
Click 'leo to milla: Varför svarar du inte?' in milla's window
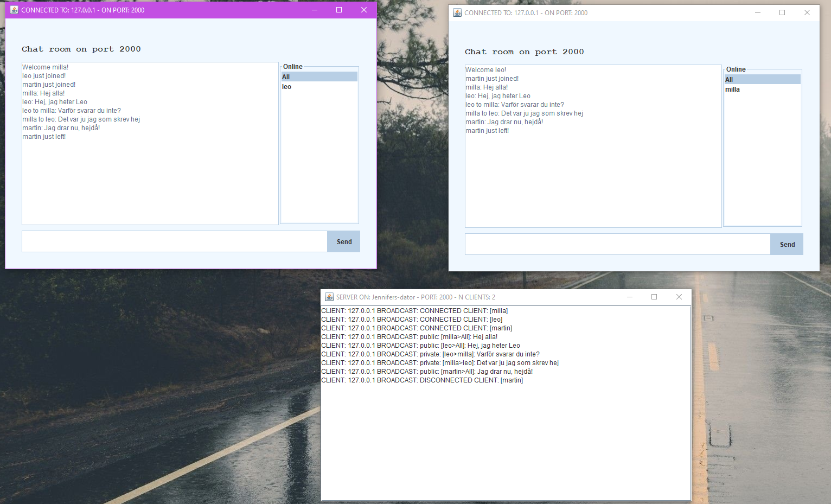(x=72, y=111)
